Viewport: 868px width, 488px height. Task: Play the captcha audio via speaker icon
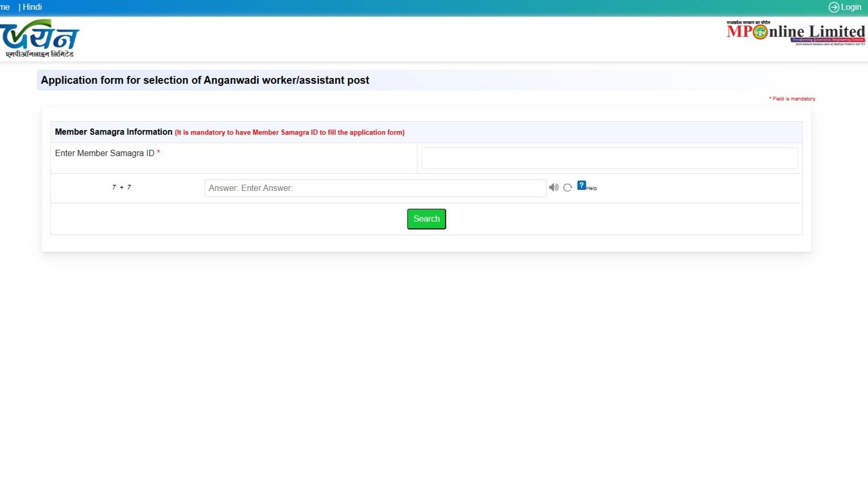point(553,187)
